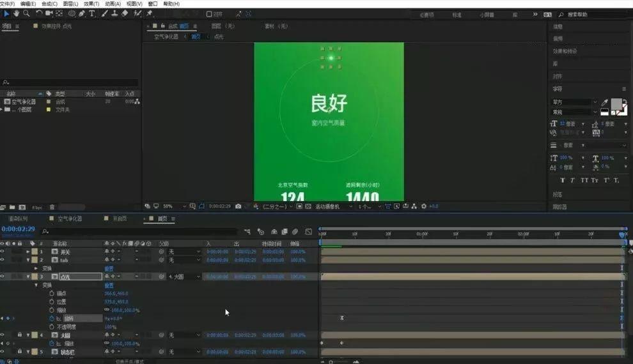The image size is (633, 364).
Task: Click the rotation keyframe in timeline
Action: (x=342, y=318)
